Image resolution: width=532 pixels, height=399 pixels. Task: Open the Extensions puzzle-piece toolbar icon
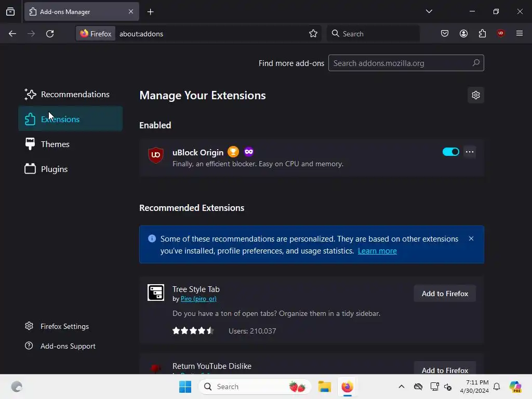point(482,33)
